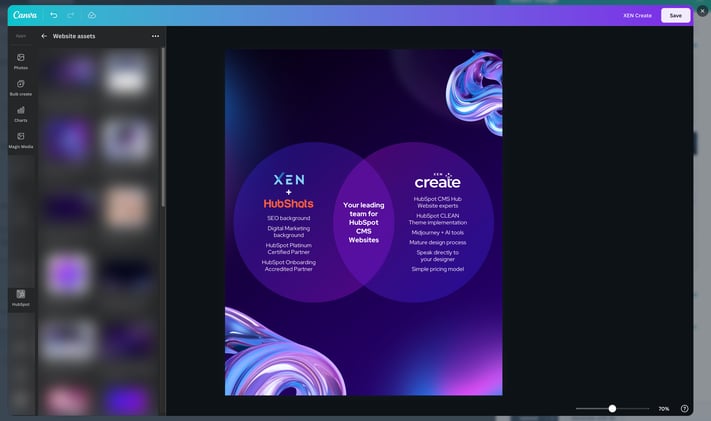Open the Charts panel
The width and height of the screenshot is (711, 421).
(x=21, y=114)
